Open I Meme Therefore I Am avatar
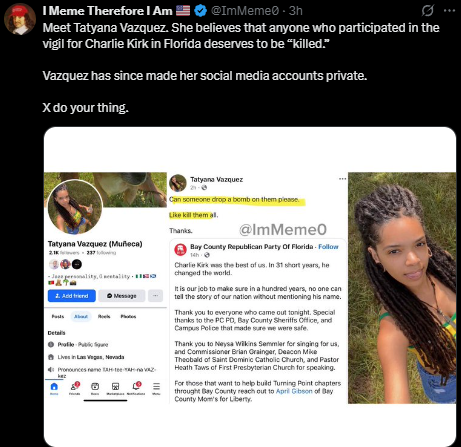Viewport: 461px width, 447px height. (x=20, y=19)
